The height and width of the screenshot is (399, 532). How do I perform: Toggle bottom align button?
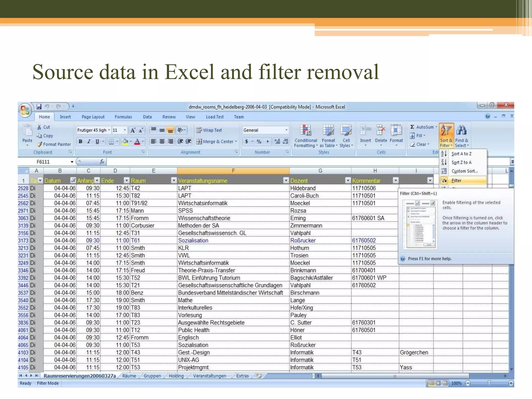[x=170, y=130]
